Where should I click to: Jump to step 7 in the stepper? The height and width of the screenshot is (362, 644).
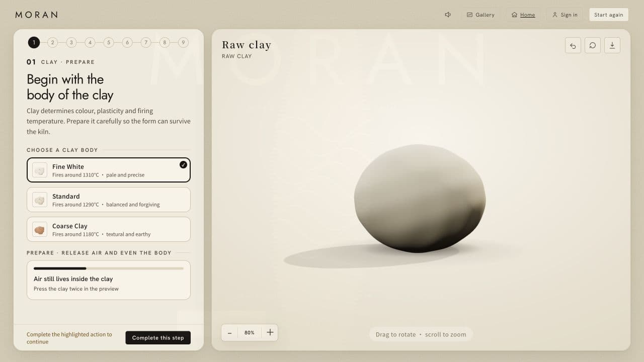coord(146,43)
